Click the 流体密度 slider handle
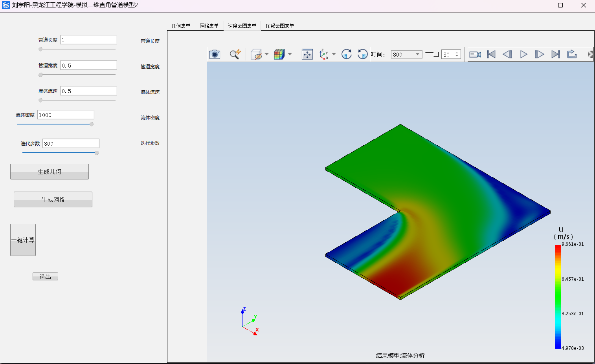 pyautogui.click(x=92, y=124)
